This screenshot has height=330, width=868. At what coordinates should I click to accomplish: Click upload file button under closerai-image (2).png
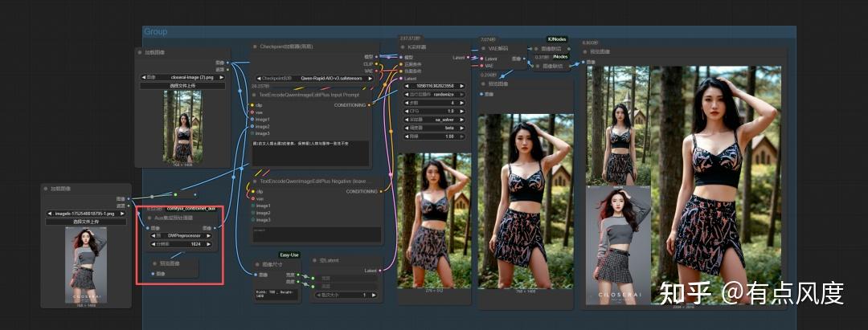pos(182,85)
